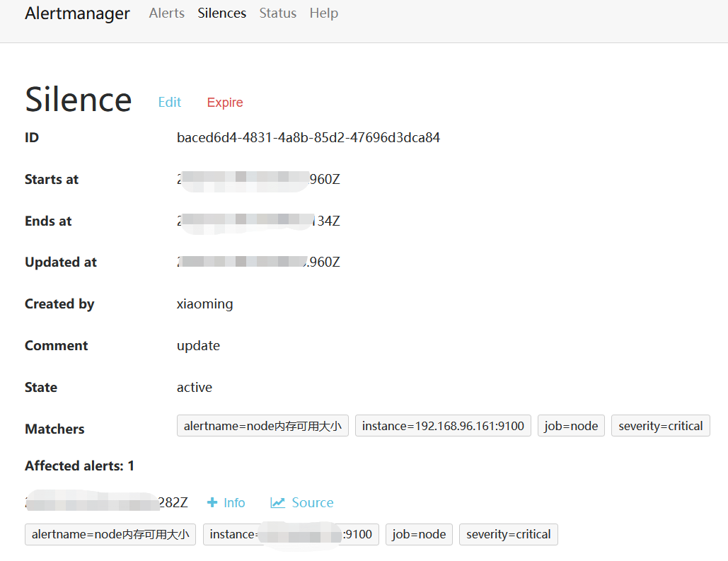Image resolution: width=728 pixels, height=561 pixels.
Task: Open the Alertmanager home link
Action: click(78, 13)
